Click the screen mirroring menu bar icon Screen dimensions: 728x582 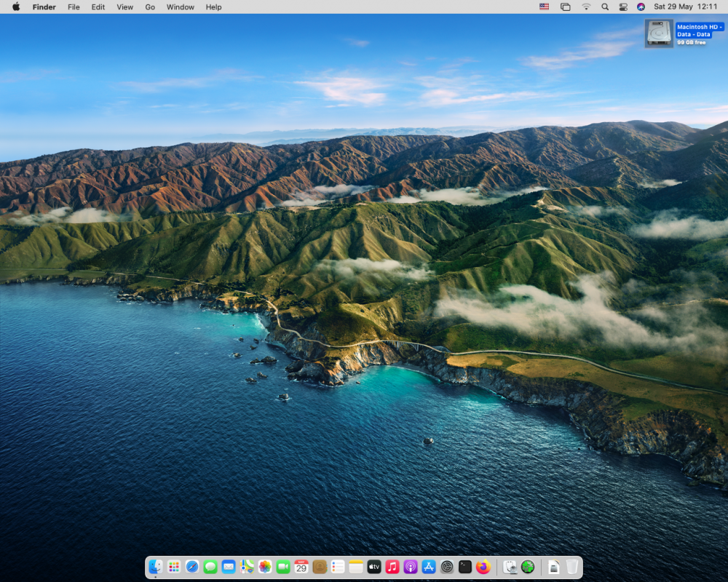tap(565, 7)
